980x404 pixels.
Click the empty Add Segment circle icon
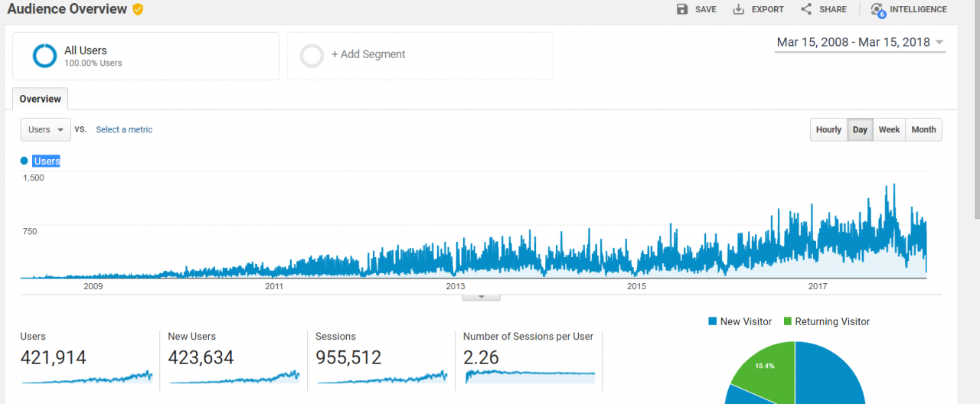click(x=312, y=56)
